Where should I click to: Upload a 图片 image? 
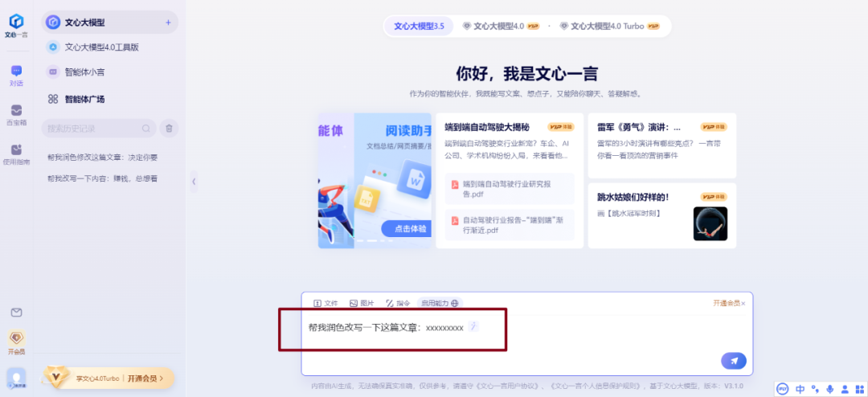coord(362,303)
